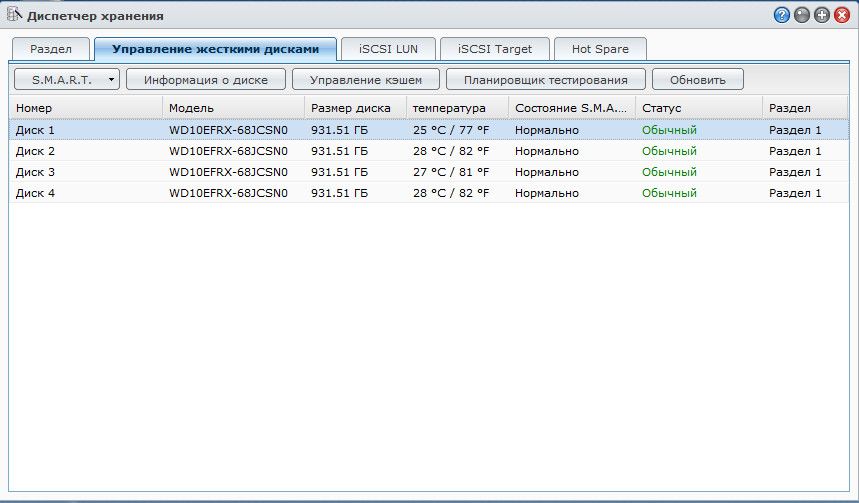859x503 pixels.
Task: Minimize window with the gray round button
Action: pos(802,16)
